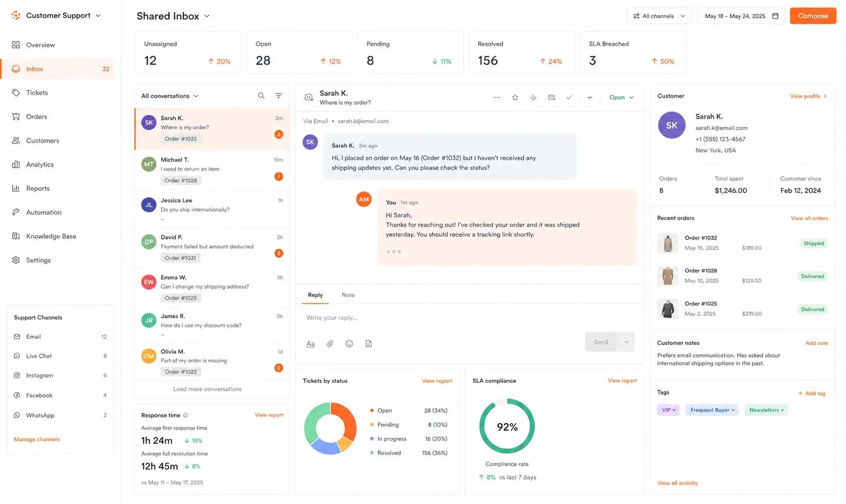This screenshot has height=504, width=846.
Task: Click the more options ellipsis in conversation header
Action: pos(497,97)
